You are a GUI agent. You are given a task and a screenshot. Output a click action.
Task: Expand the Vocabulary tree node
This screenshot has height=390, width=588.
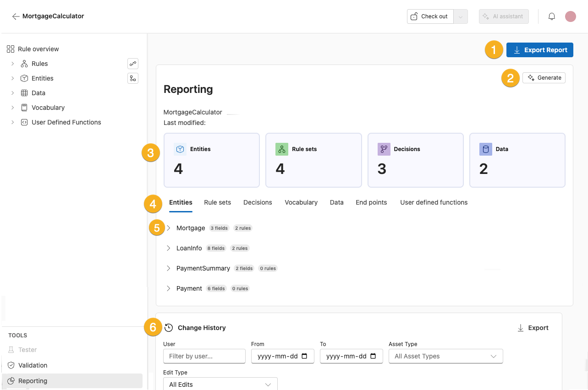[13, 108]
